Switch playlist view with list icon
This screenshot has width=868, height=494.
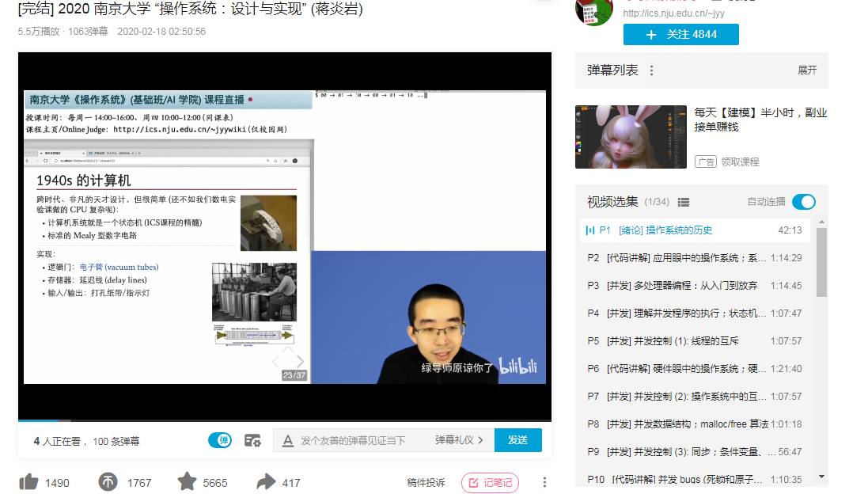[684, 202]
